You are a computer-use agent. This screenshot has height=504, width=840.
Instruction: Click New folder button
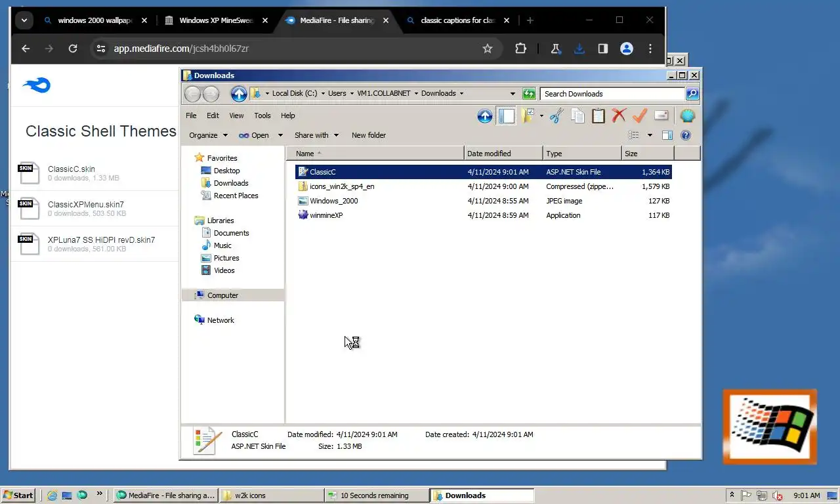[369, 135]
